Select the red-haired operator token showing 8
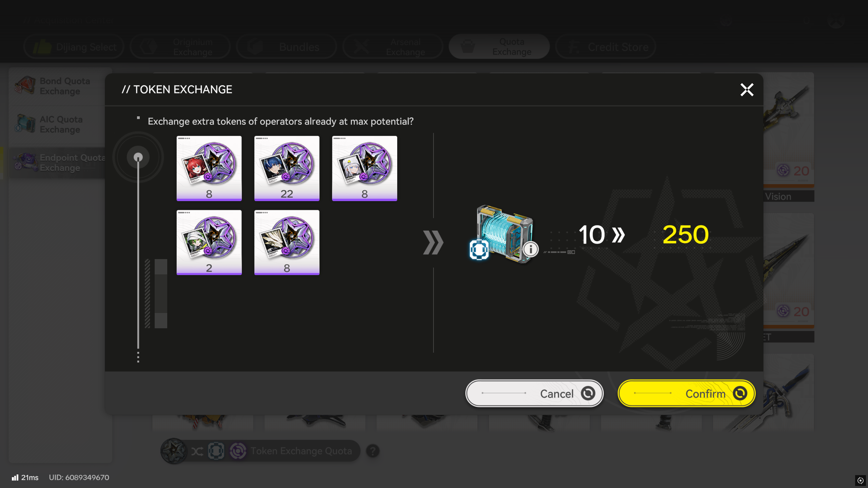Screen dimensions: 868x488 pos(209,168)
